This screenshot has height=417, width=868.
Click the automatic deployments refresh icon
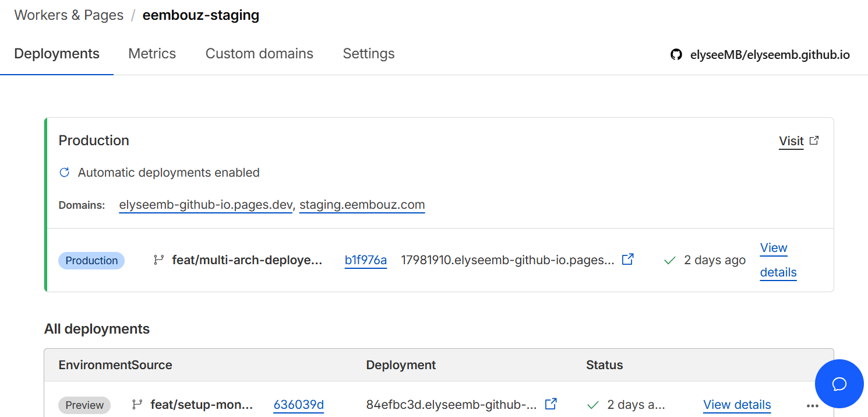[x=65, y=173]
